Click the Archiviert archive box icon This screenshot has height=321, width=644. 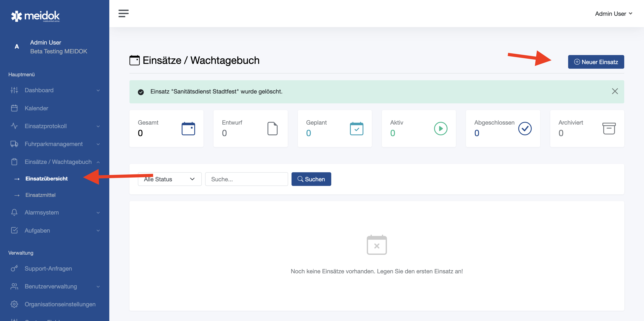pyautogui.click(x=609, y=129)
